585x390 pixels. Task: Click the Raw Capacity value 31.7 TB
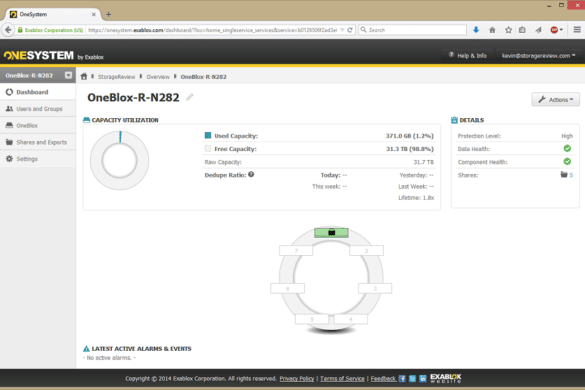(x=423, y=162)
